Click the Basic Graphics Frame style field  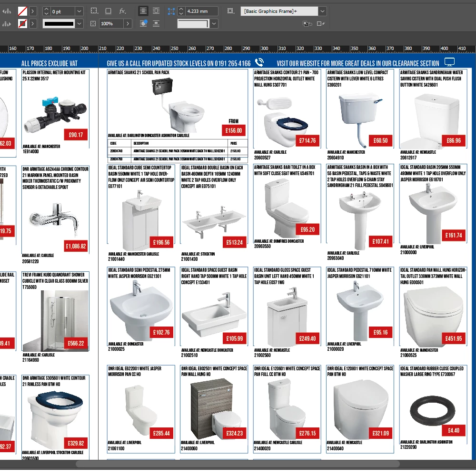[279, 11]
